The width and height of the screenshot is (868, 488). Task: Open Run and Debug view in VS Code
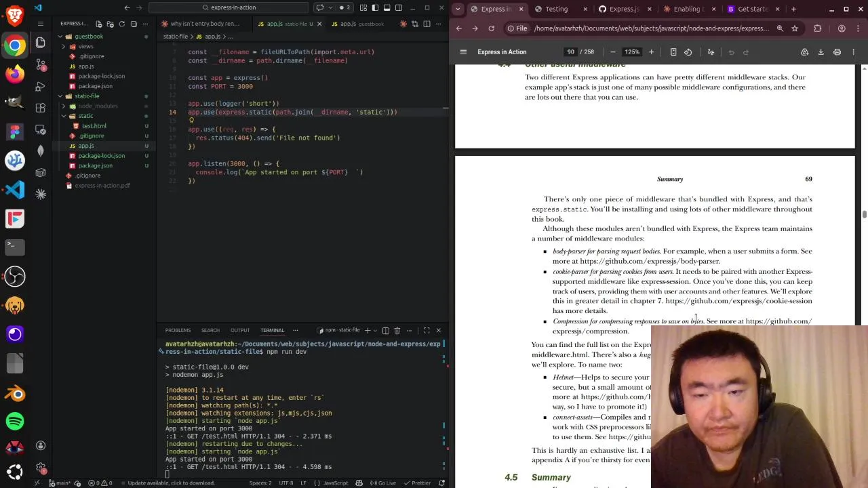pyautogui.click(x=41, y=86)
